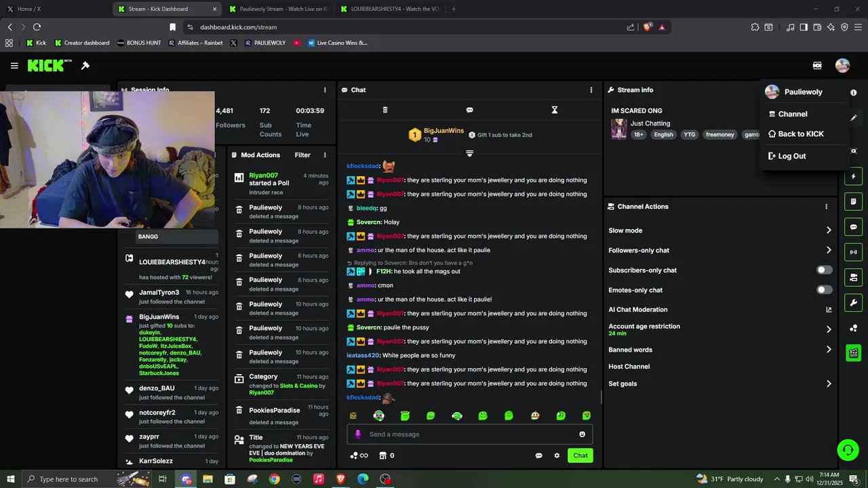This screenshot has height=488, width=868.
Task: Open BONUS HUNT bookmark
Action: pos(139,43)
